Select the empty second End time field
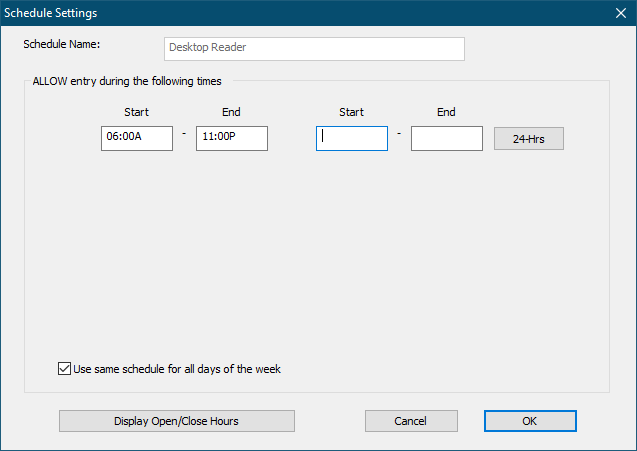The height and width of the screenshot is (451, 637). [447, 138]
